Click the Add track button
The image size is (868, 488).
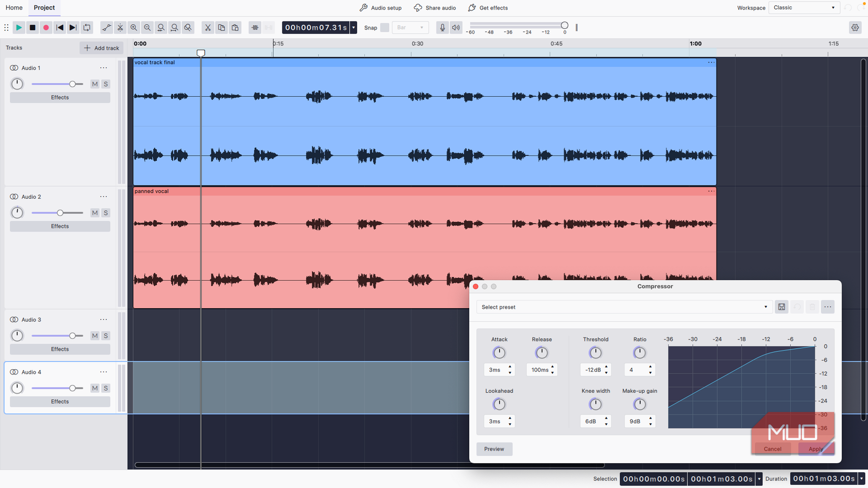102,48
